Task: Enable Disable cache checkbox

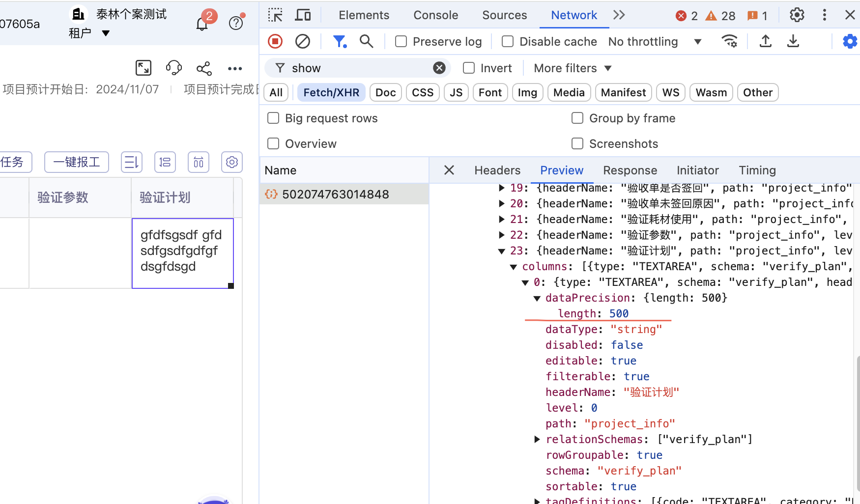Action: [x=508, y=41]
